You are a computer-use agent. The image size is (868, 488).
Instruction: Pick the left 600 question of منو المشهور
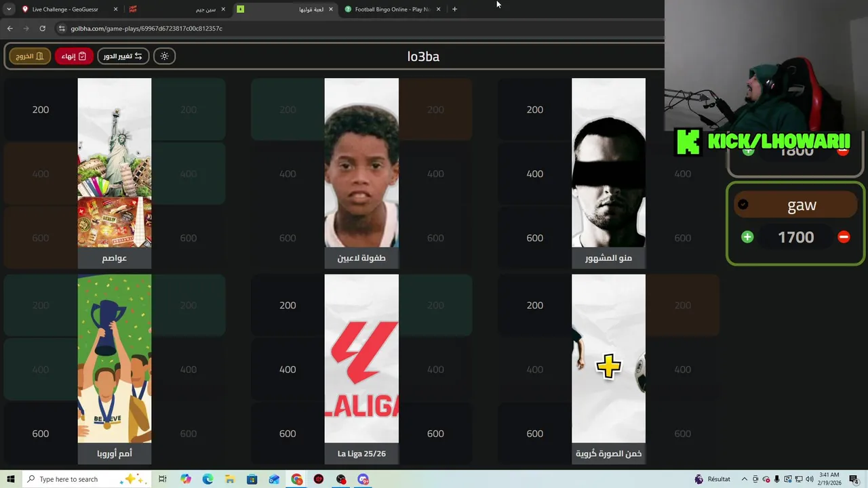coord(535,238)
